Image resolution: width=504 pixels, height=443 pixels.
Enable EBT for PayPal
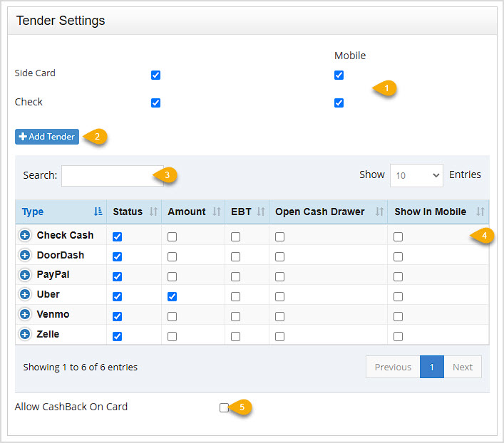tap(235, 276)
